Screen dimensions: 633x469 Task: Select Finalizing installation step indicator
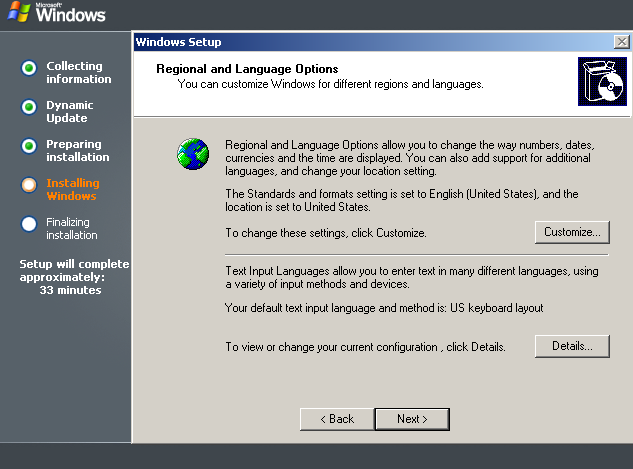(29, 224)
